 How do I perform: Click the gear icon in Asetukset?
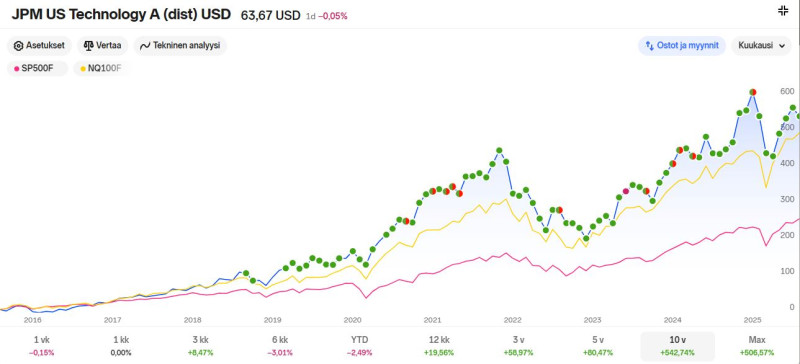18,45
